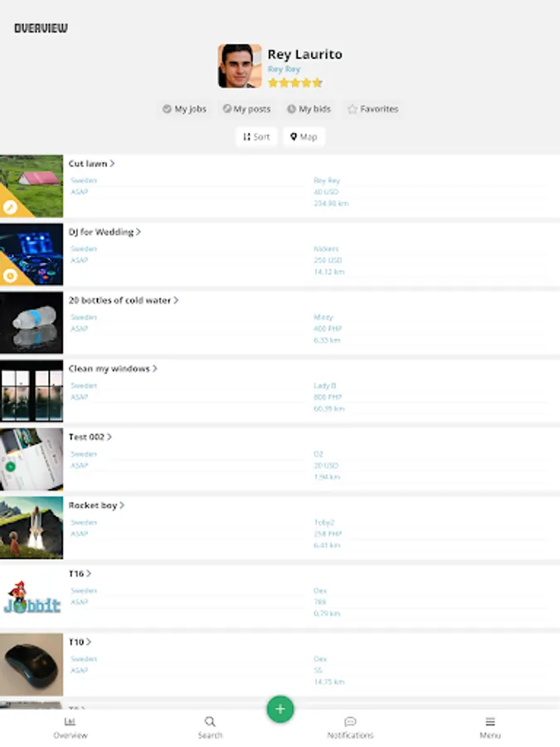Tap the map pin icon
The width and height of the screenshot is (560, 747).
tap(294, 137)
